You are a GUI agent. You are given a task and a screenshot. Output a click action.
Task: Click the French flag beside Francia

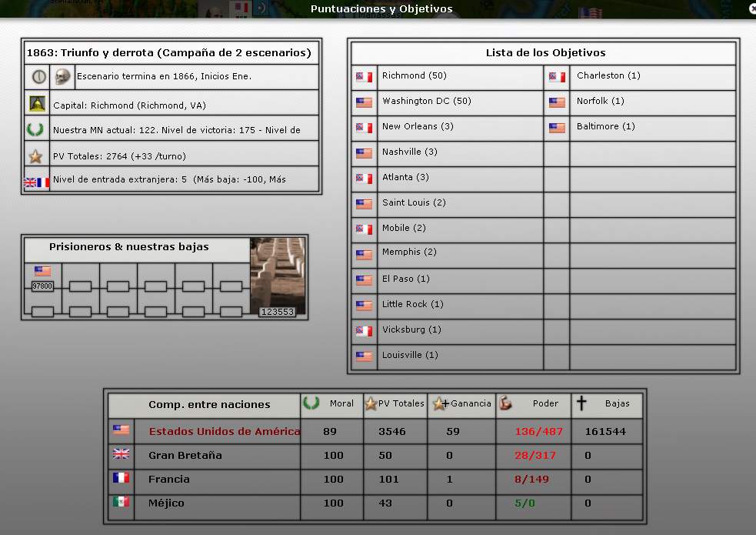(x=121, y=477)
